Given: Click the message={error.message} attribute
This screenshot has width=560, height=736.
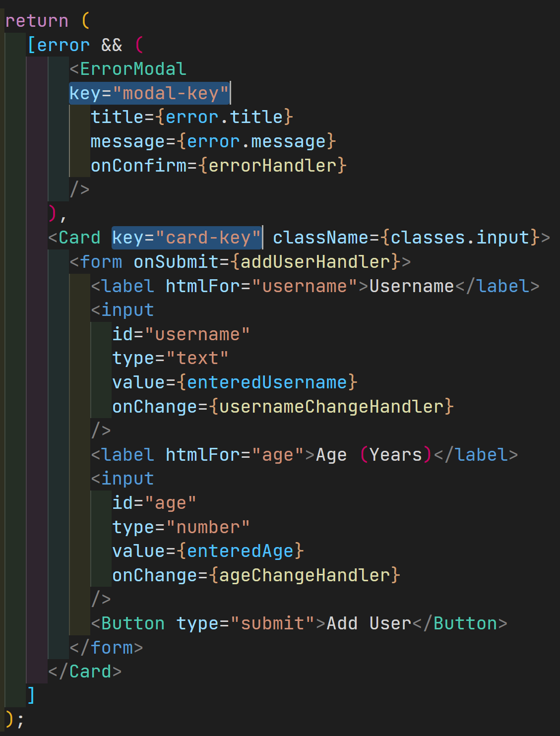Looking at the screenshot, I should pos(213,141).
